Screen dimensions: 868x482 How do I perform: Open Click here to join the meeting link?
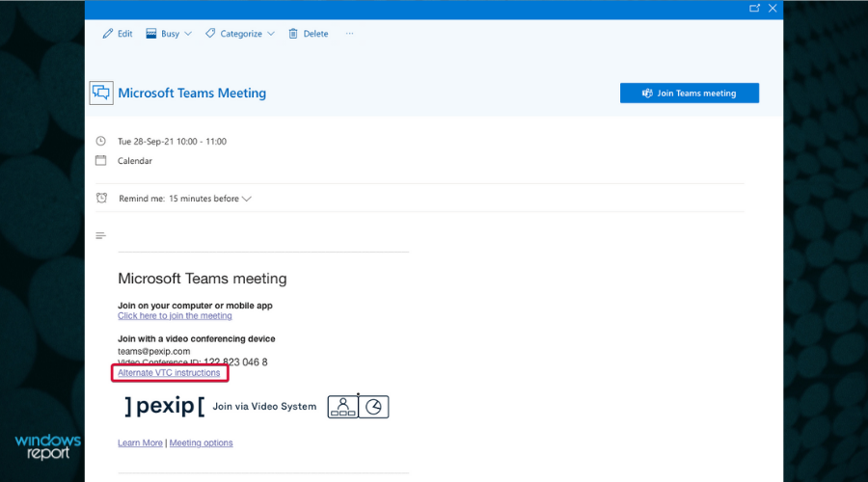[175, 316]
